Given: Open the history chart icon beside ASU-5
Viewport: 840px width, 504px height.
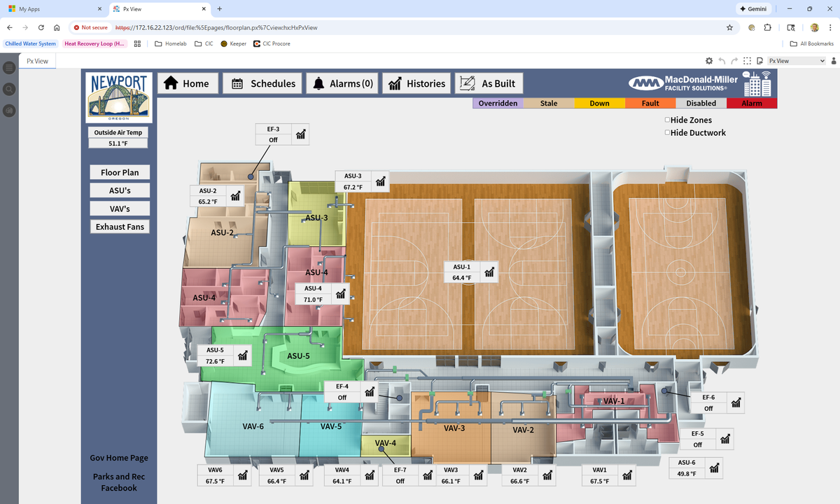Looking at the screenshot, I should [243, 356].
